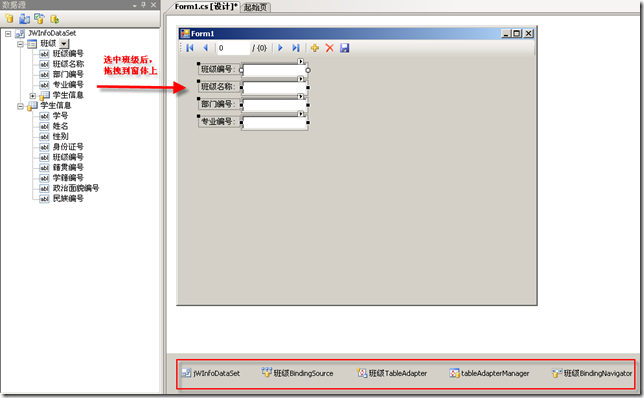Click the Form1 title bar icon
The height and width of the screenshot is (398, 644).
tap(185, 34)
